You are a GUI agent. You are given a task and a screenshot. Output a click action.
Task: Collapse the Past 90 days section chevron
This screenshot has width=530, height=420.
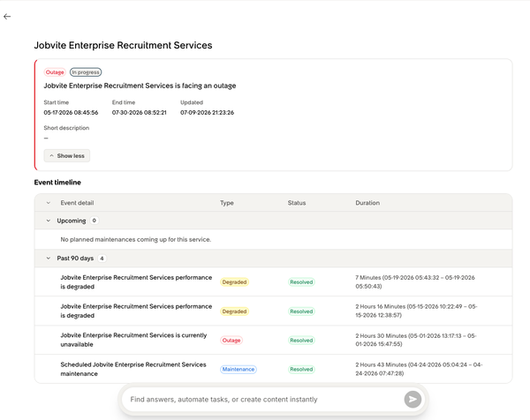(x=49, y=259)
